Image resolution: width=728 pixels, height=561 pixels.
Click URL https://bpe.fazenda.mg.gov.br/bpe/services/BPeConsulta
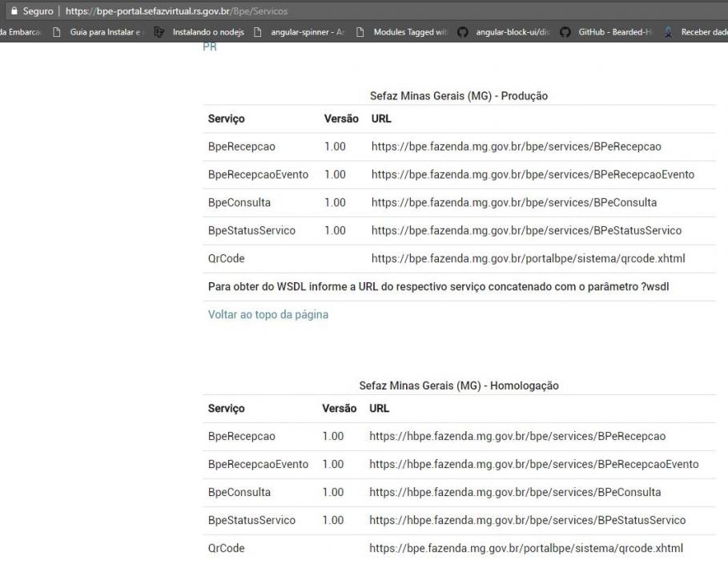[514, 203]
